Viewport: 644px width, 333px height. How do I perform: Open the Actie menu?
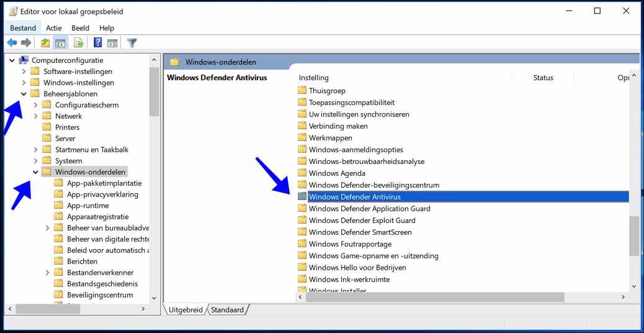click(54, 28)
